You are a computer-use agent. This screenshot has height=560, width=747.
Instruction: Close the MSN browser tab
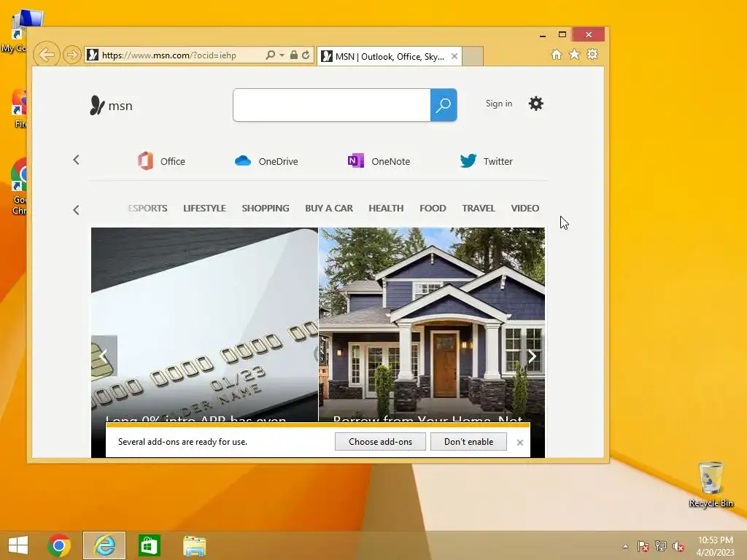(454, 56)
